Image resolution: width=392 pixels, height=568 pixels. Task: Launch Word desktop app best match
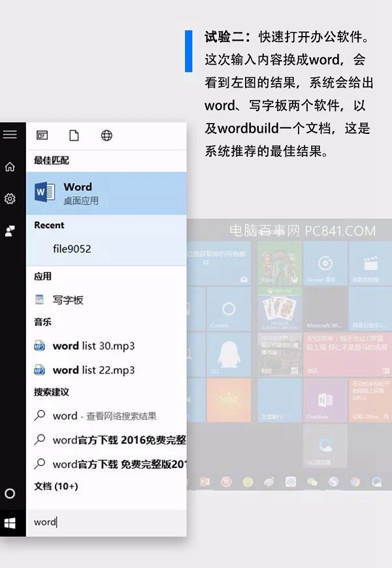[106, 193]
